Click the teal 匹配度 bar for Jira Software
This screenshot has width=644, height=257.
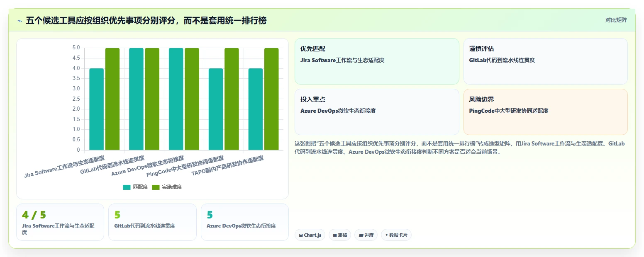97,109
